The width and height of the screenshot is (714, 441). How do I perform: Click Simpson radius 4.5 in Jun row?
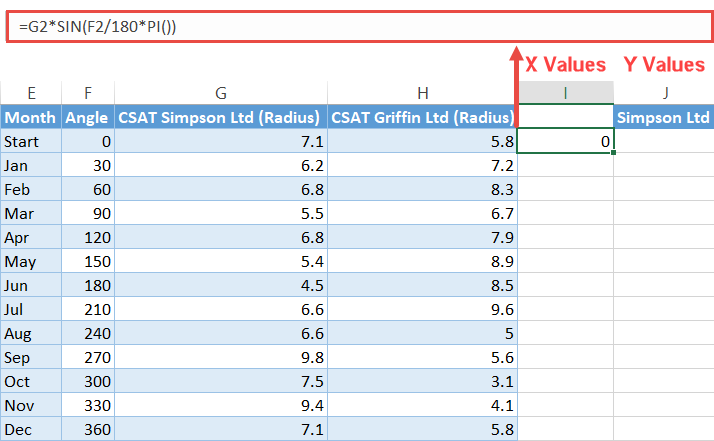coord(221,285)
